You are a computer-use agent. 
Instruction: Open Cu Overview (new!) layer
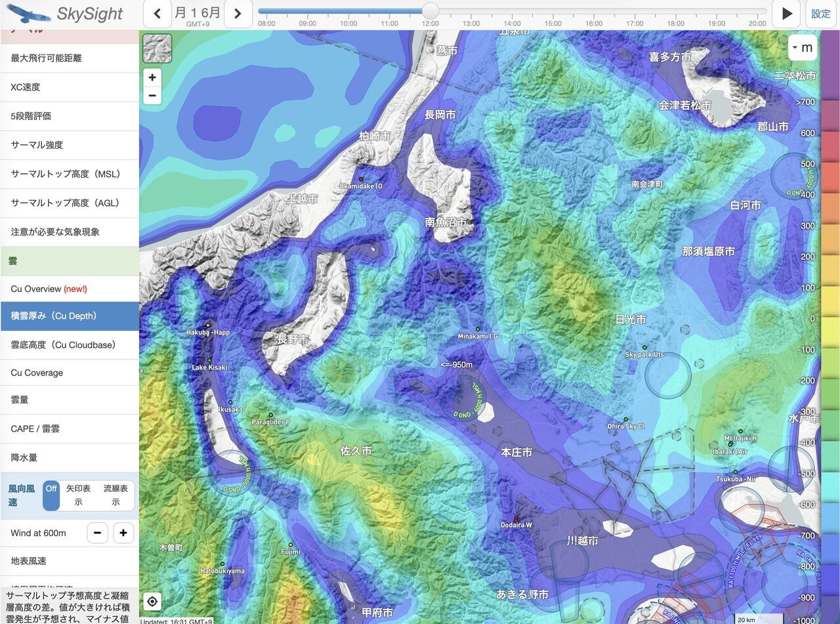point(70,289)
